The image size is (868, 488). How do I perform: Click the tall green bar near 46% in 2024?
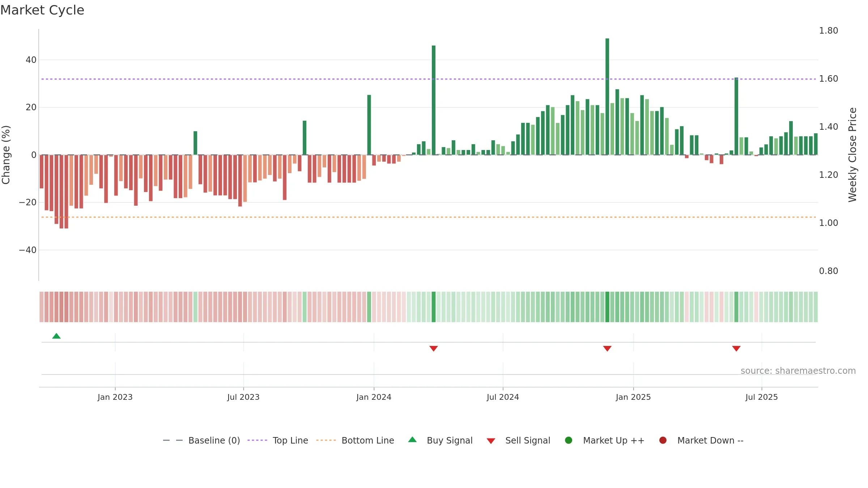434,100
